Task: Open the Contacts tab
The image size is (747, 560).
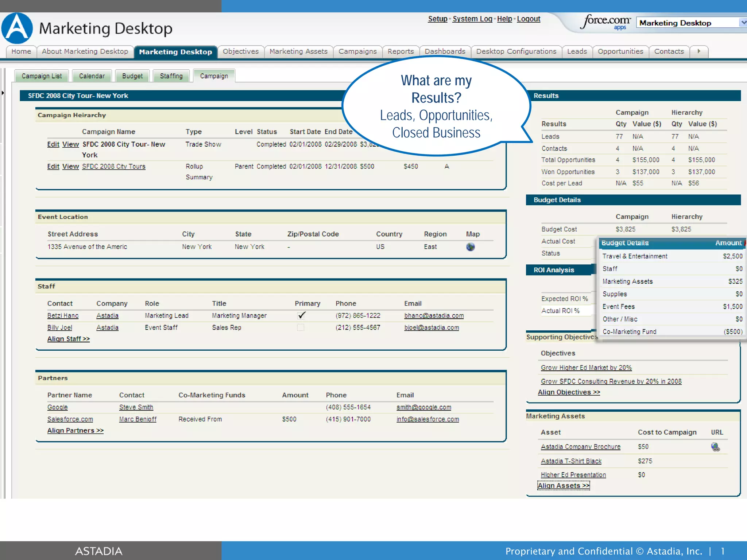Action: pos(669,51)
